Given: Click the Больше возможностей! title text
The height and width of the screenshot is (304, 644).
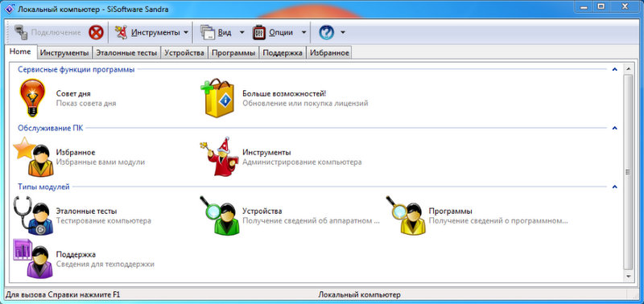Looking at the screenshot, I should (x=284, y=94).
